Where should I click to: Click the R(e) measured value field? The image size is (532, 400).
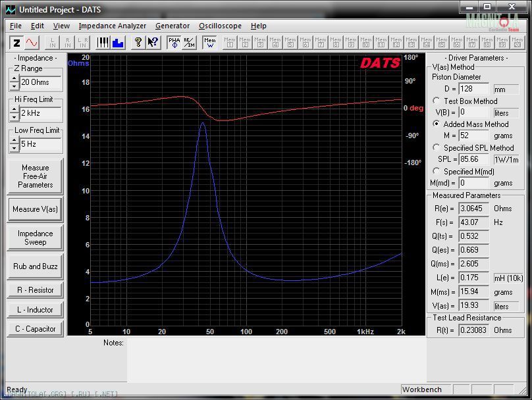[x=473, y=209]
